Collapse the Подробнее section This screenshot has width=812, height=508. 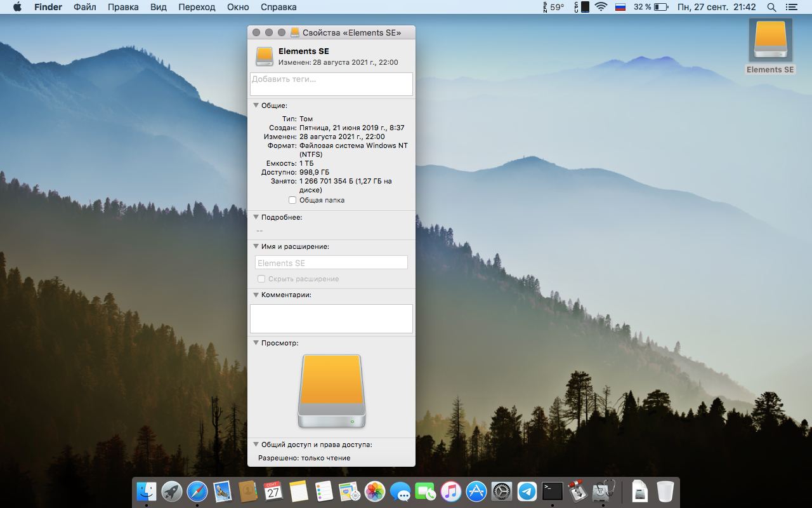pyautogui.click(x=256, y=217)
